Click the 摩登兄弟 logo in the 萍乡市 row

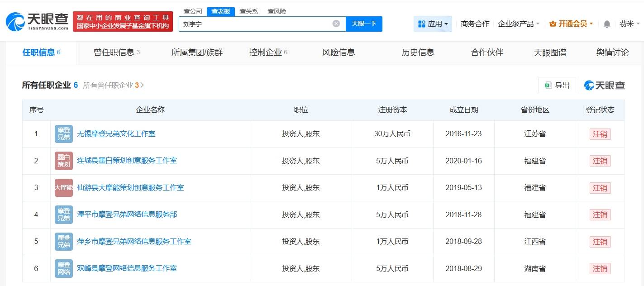point(63,241)
